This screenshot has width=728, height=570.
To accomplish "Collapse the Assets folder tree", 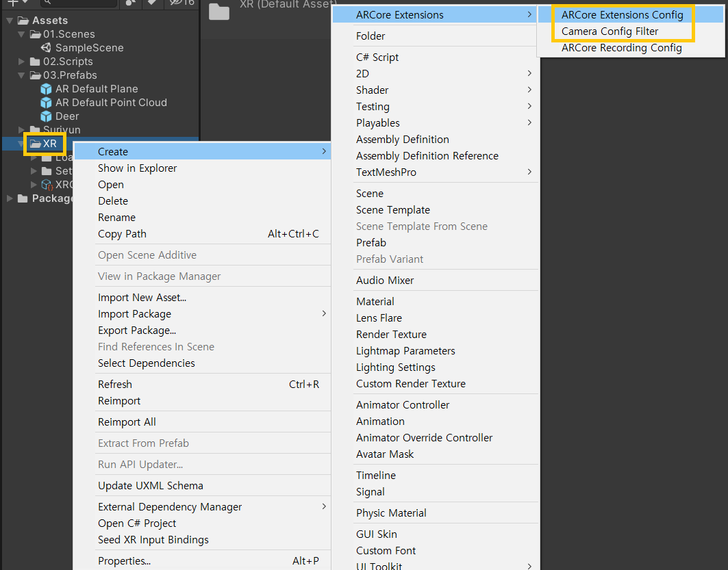I will [10, 21].
